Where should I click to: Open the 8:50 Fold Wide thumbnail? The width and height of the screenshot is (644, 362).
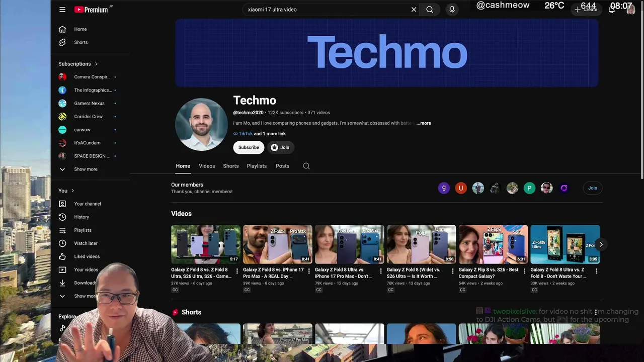point(422,244)
